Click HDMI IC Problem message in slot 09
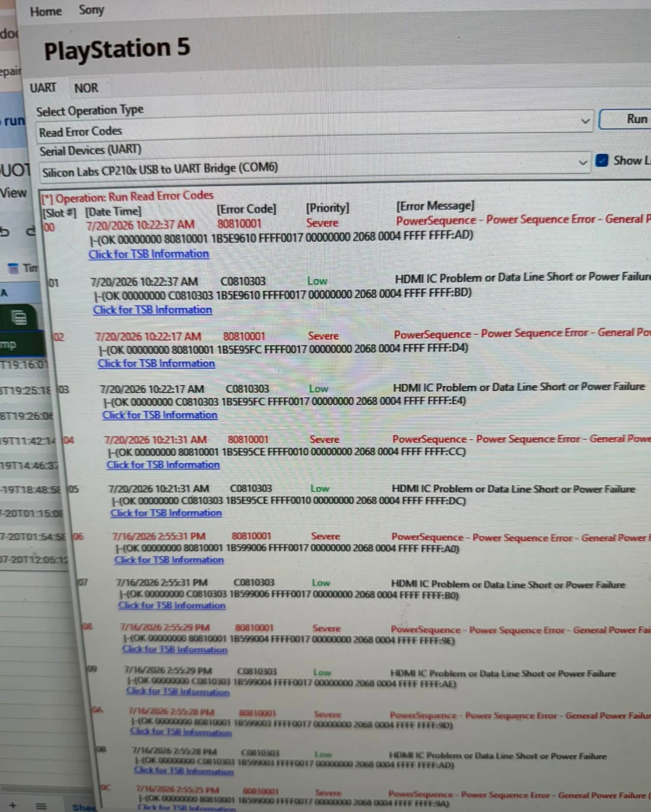The width and height of the screenshot is (651, 812). point(502,674)
